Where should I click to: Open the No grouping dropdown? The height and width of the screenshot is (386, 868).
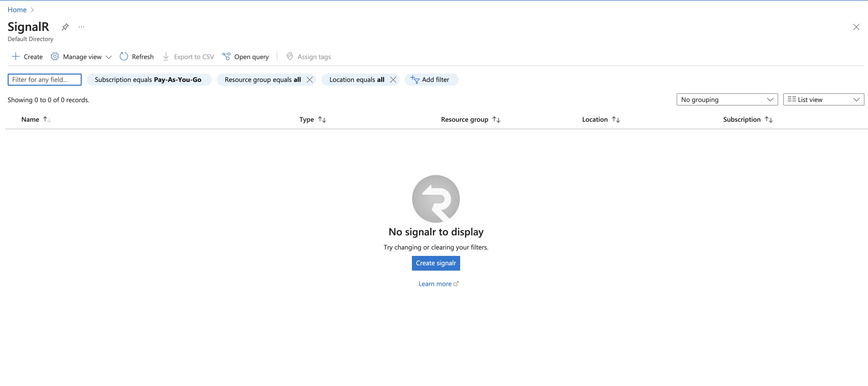pyautogui.click(x=727, y=99)
